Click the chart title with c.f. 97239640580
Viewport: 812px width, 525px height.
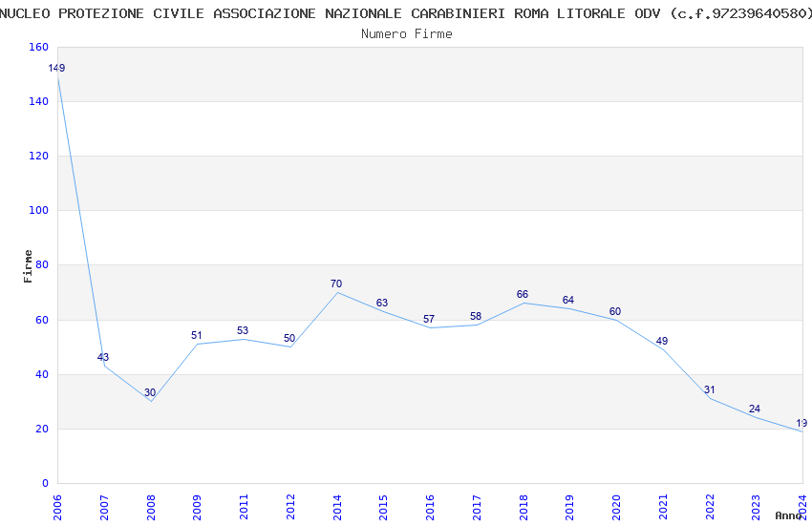tap(406, 13)
